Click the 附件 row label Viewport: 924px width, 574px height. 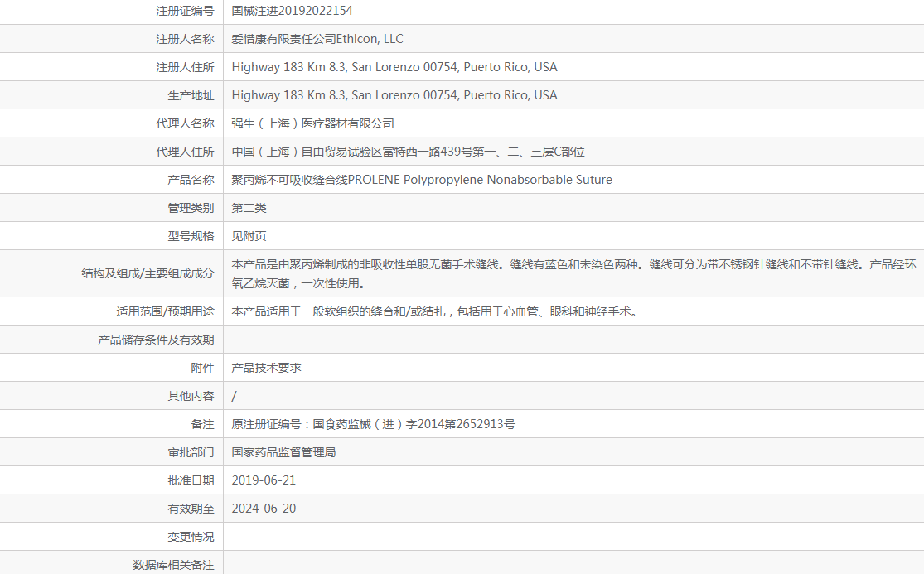pyautogui.click(x=203, y=368)
